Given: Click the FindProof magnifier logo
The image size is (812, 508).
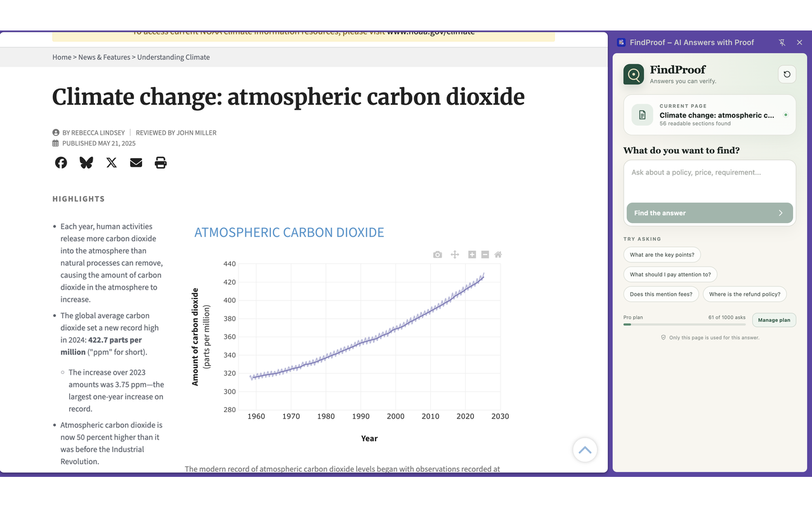Looking at the screenshot, I should [x=634, y=74].
